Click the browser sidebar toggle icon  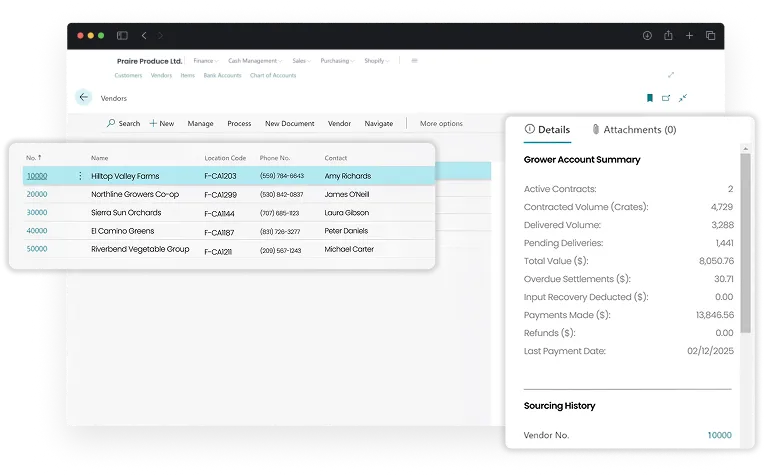pos(122,36)
